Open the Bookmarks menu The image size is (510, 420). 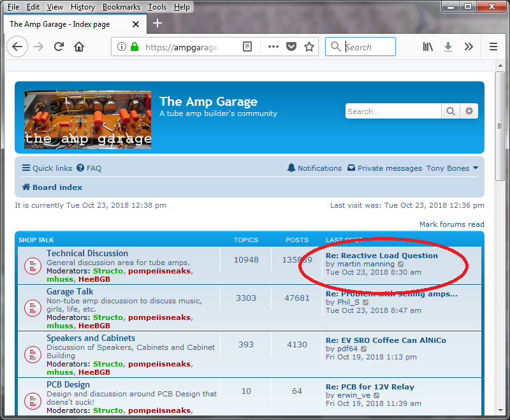point(121,7)
